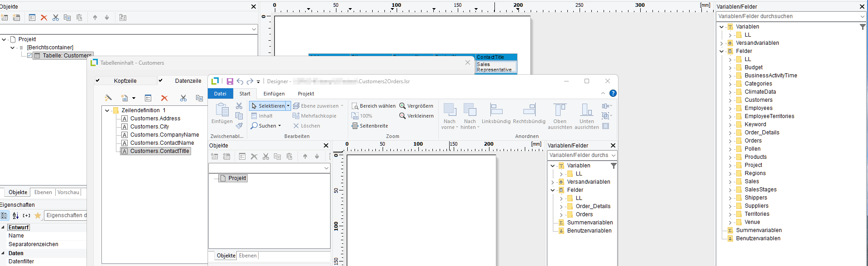Open the Selektieren dropdown arrow
The height and width of the screenshot is (266, 868).
pos(288,106)
